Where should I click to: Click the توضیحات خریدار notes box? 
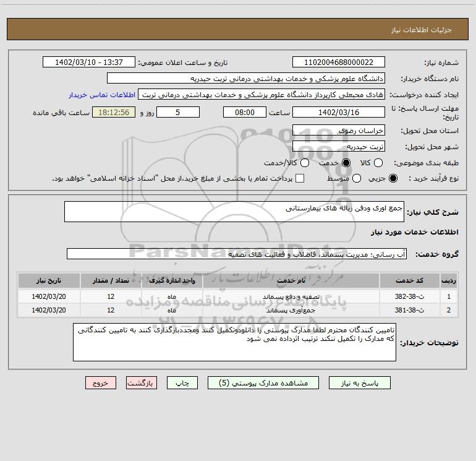point(234,342)
